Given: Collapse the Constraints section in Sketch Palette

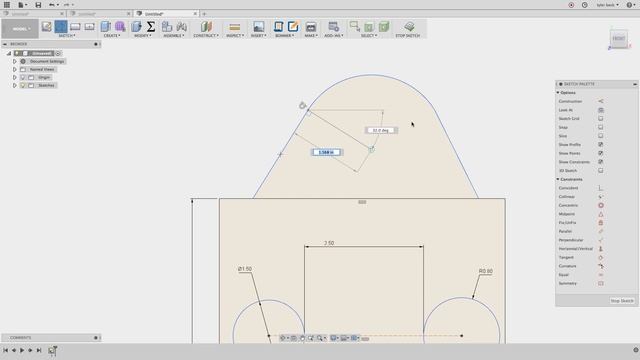Looking at the screenshot, I should pos(558,179).
